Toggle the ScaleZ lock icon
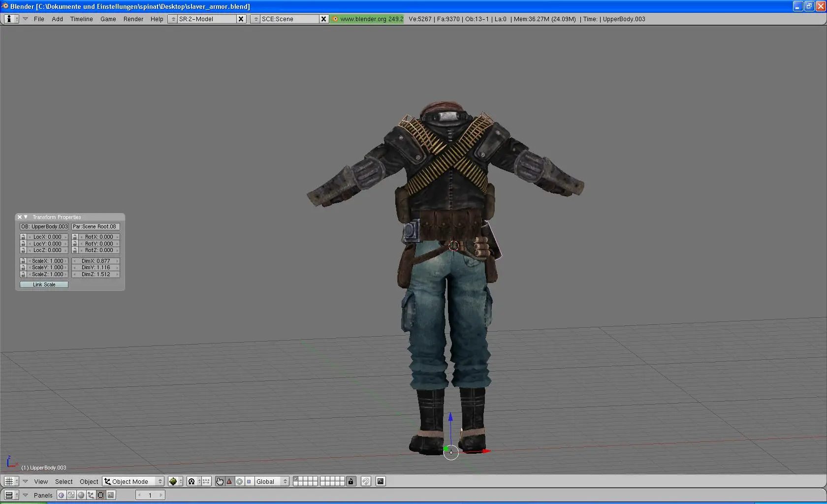Screen dimensions: 827x504 point(23,274)
